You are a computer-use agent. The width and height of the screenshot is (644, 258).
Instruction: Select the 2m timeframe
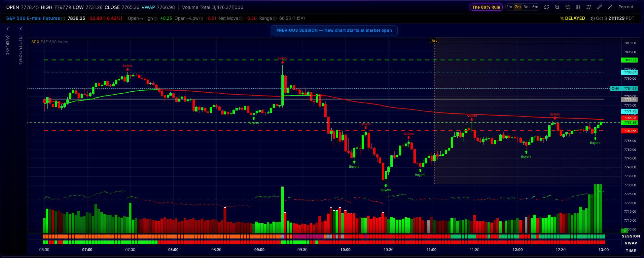tap(518, 7)
